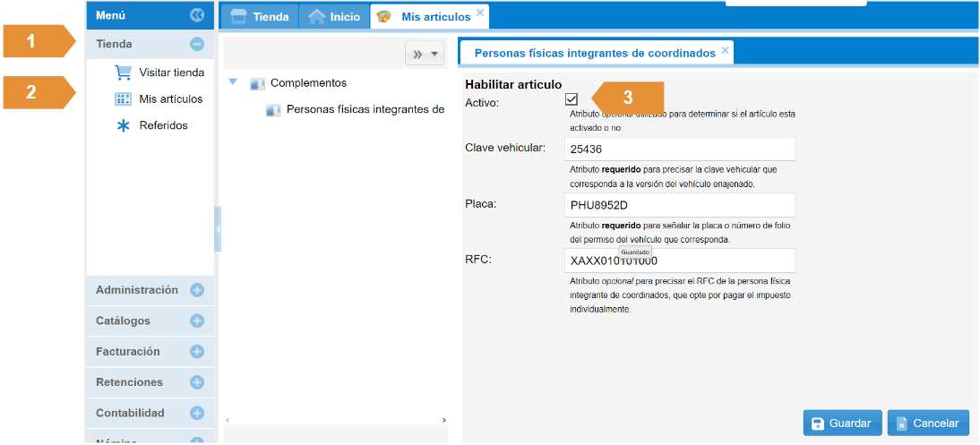This screenshot has height=445, width=980.
Task: Open the tree toolbar overflow dropdown
Action: (425, 54)
